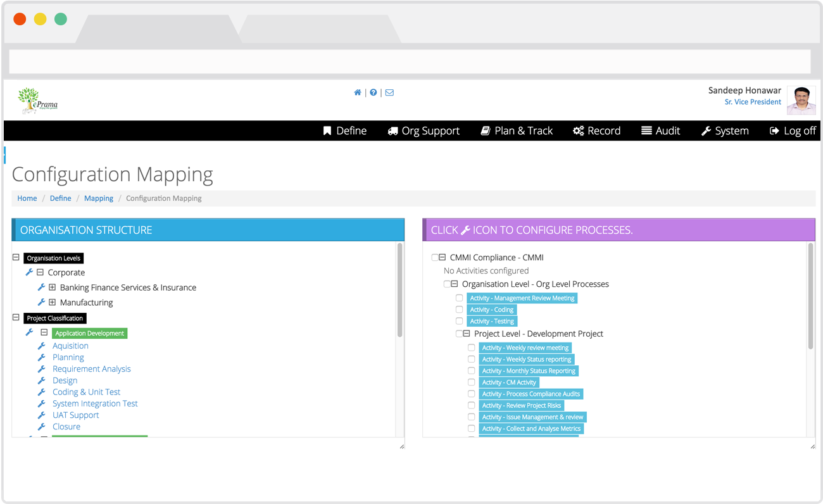This screenshot has width=823, height=504.
Task: Click Sandeep Honawar profile photo
Action: pos(801,100)
